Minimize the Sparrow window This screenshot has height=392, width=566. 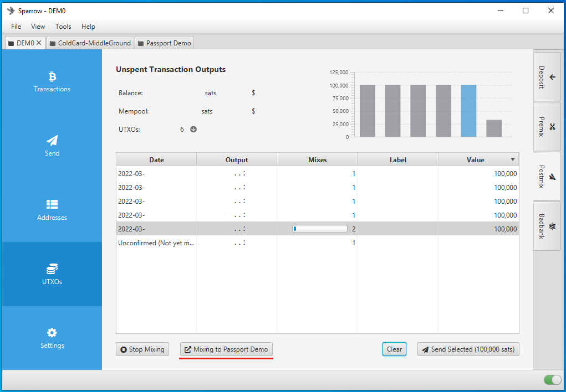tap(501, 11)
